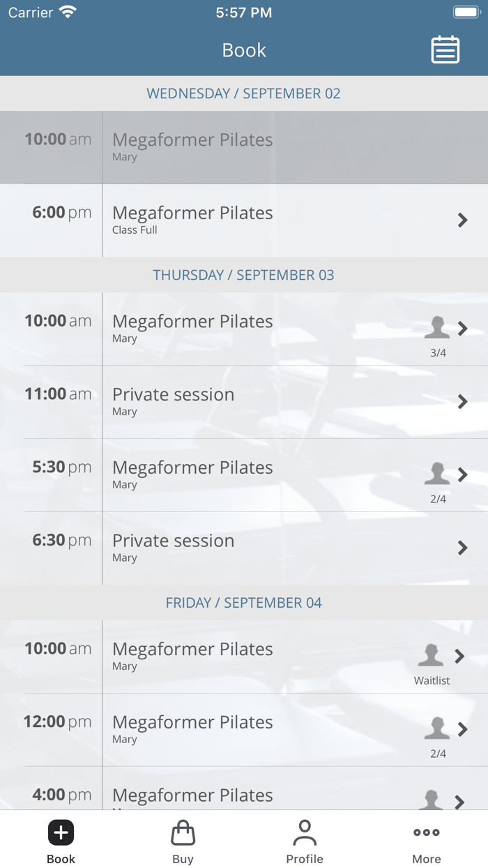
Task: Switch to the Buy tab label
Action: 183,859
